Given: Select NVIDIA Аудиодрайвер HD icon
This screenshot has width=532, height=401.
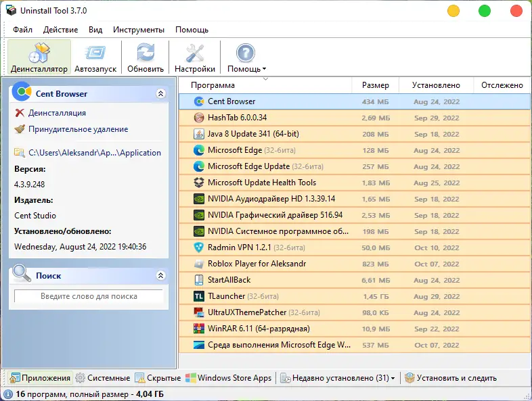Looking at the screenshot, I should [x=199, y=199].
